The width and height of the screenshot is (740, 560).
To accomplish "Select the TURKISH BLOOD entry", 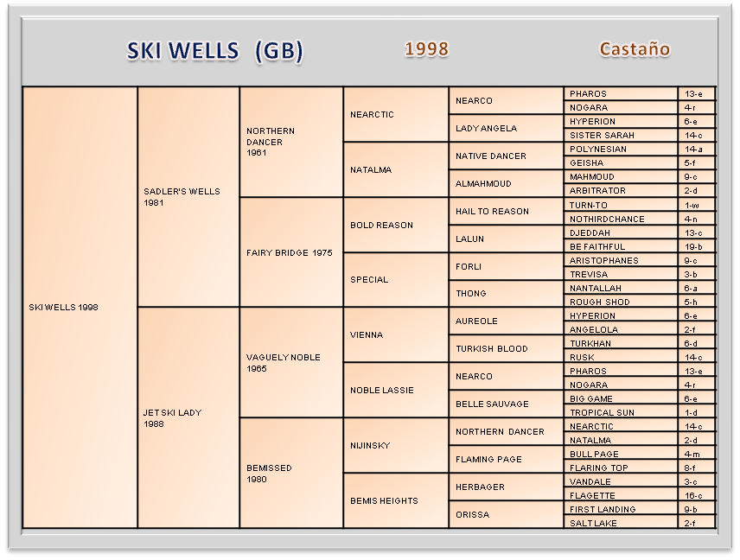I will tap(491, 348).
